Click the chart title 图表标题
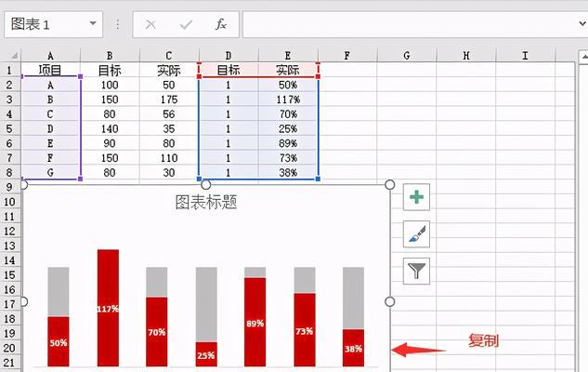Viewport: 588px width, 372px height. [206, 203]
